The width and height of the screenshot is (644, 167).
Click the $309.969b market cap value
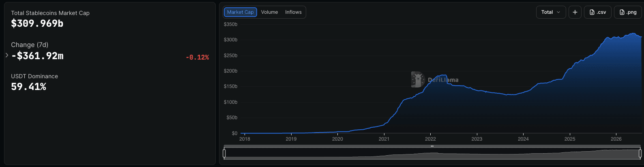tap(37, 24)
